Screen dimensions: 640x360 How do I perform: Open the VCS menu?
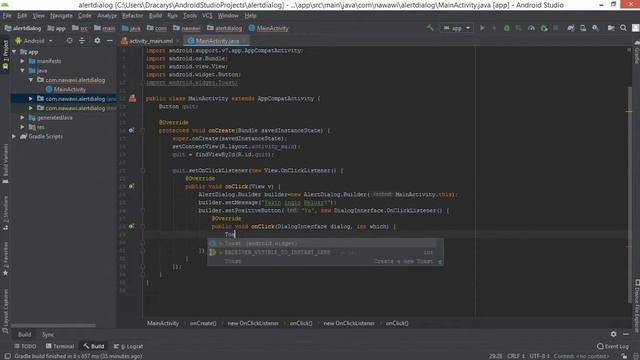coord(207,16)
